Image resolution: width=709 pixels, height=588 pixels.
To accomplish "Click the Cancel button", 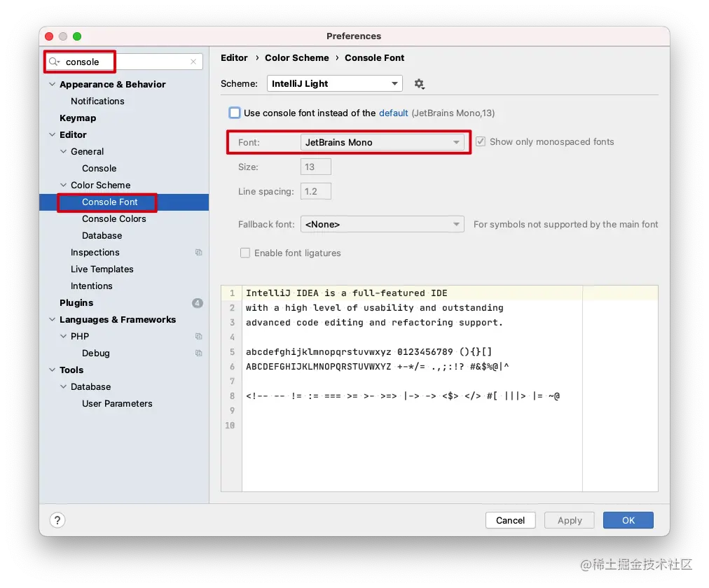I will 511,520.
